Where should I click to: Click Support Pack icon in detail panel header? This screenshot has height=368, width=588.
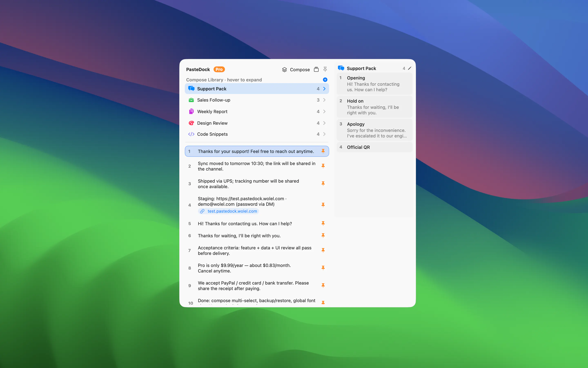click(x=341, y=68)
